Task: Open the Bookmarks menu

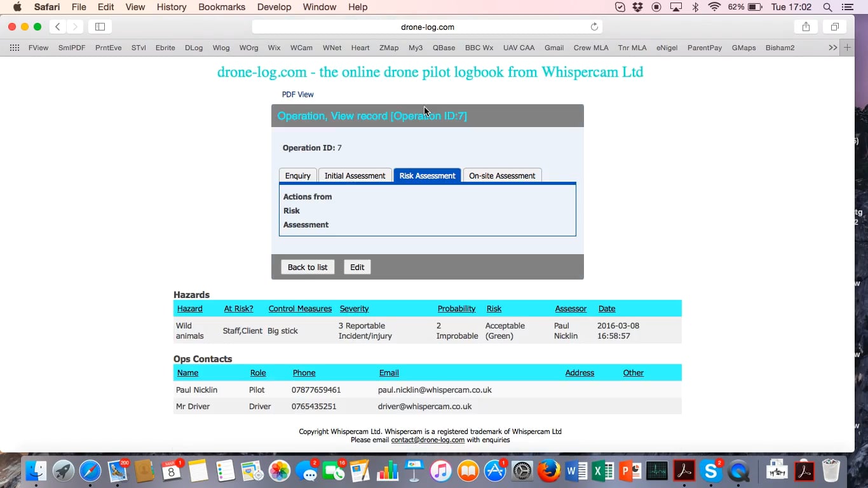Action: point(222,7)
